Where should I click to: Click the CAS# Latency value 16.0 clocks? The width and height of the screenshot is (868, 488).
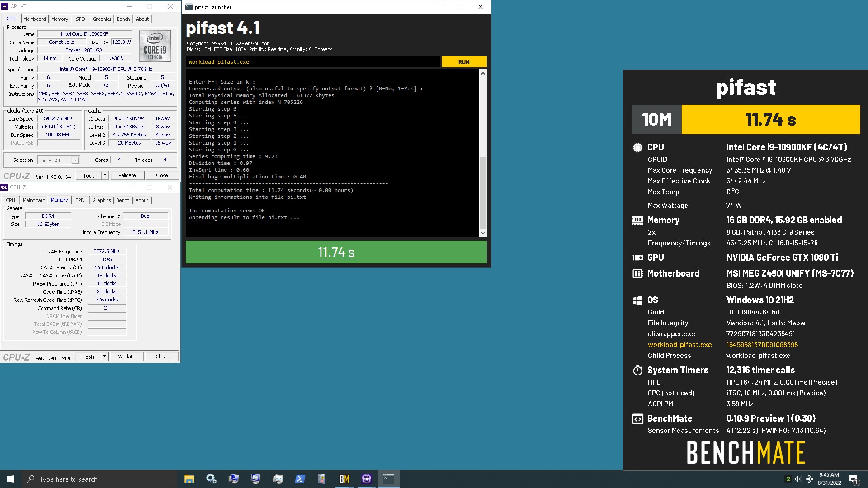tap(107, 267)
